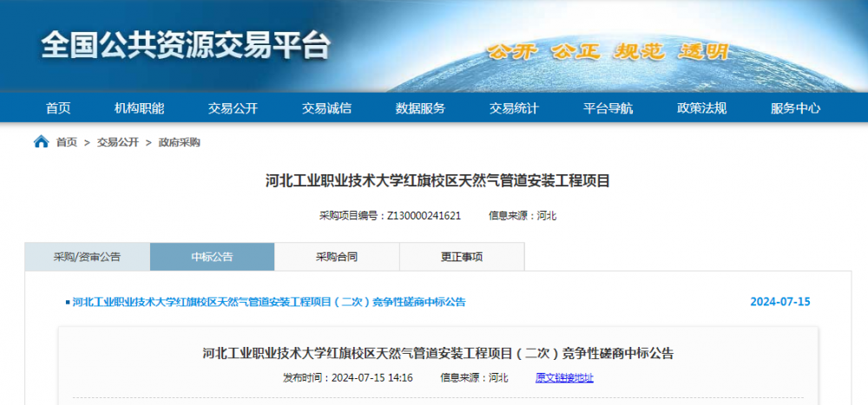This screenshot has width=868, height=405.
Task: Click the project number Z130000241621
Action: coord(424,216)
